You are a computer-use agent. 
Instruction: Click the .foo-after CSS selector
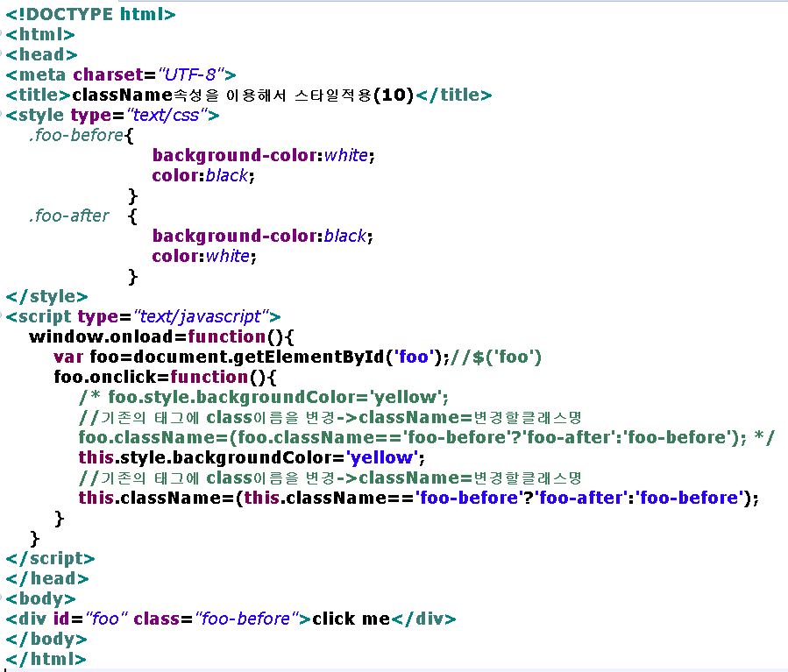pos(69,216)
